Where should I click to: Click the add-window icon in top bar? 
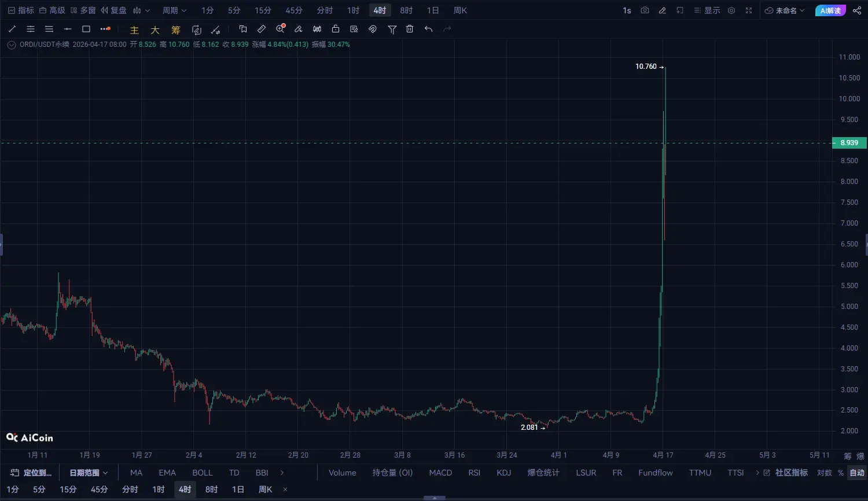pyautogui.click(x=680, y=10)
